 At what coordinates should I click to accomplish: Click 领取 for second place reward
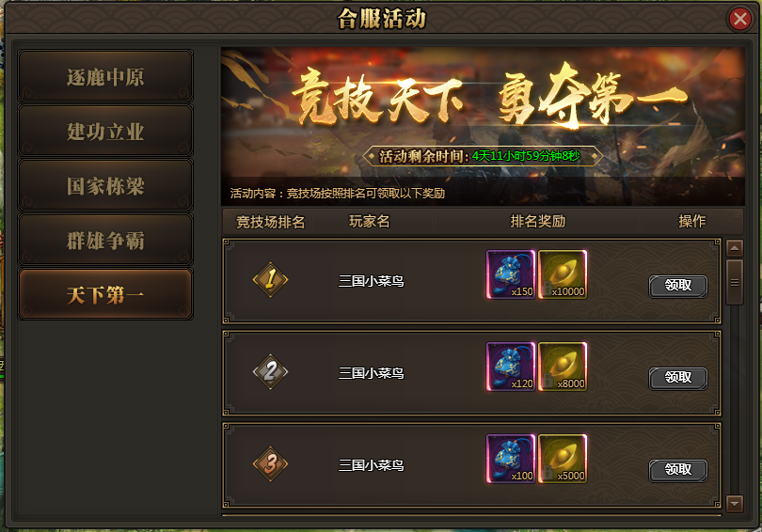coord(678,378)
